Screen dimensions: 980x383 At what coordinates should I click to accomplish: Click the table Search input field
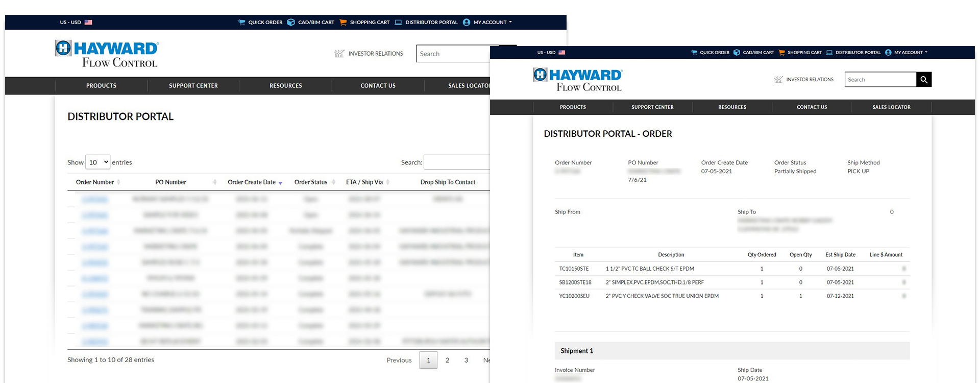(457, 162)
